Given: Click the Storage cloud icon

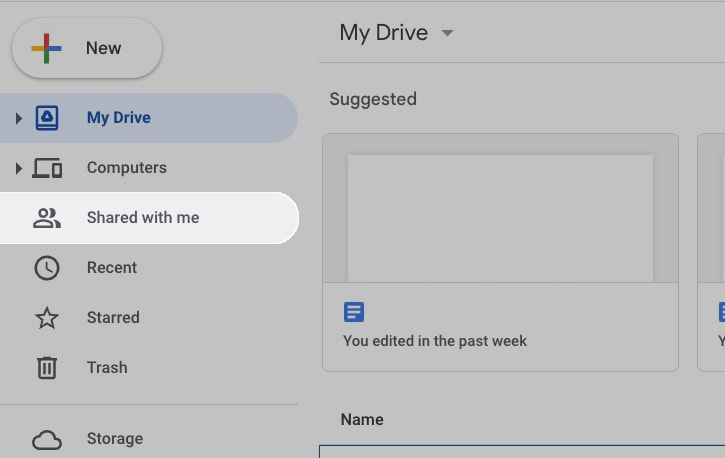Looking at the screenshot, I should coord(47,440).
